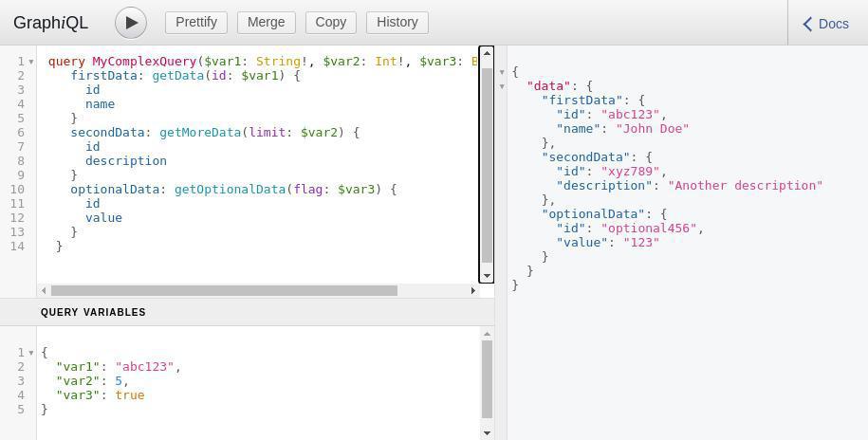Click "xyz789" value in result
The image size is (868, 440).
631,172
